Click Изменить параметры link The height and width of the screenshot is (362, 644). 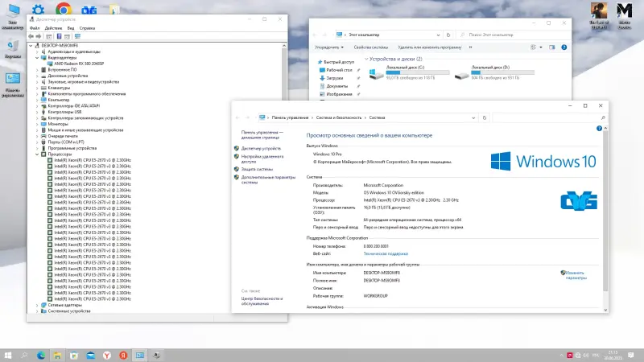coord(576,275)
